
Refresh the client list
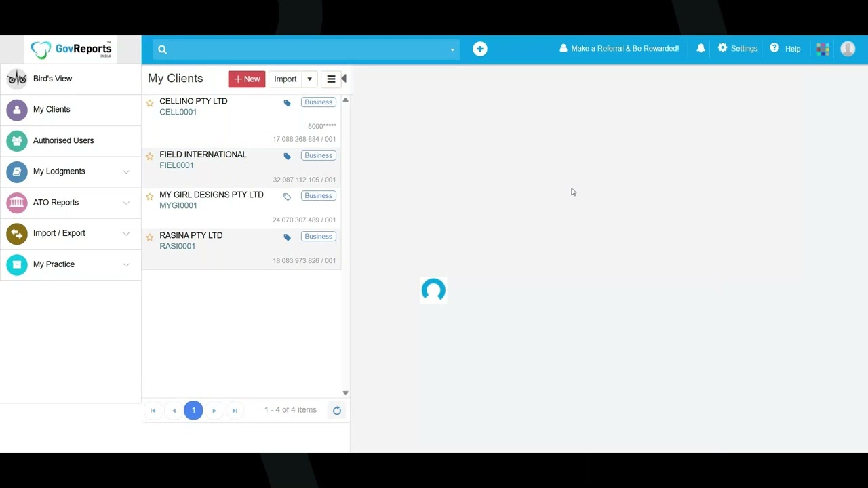click(x=336, y=410)
